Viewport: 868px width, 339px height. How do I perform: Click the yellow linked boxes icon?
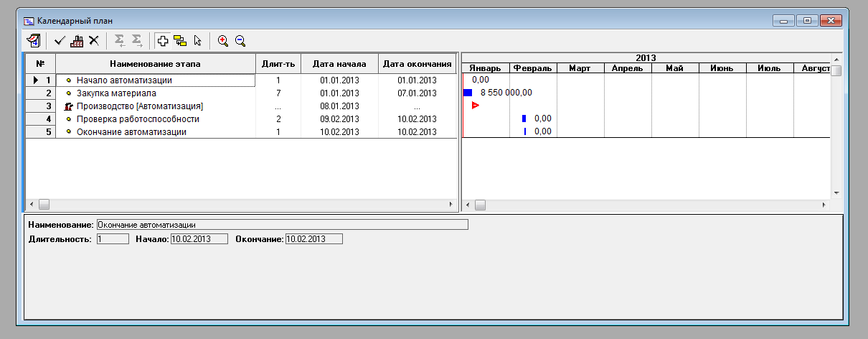(180, 41)
